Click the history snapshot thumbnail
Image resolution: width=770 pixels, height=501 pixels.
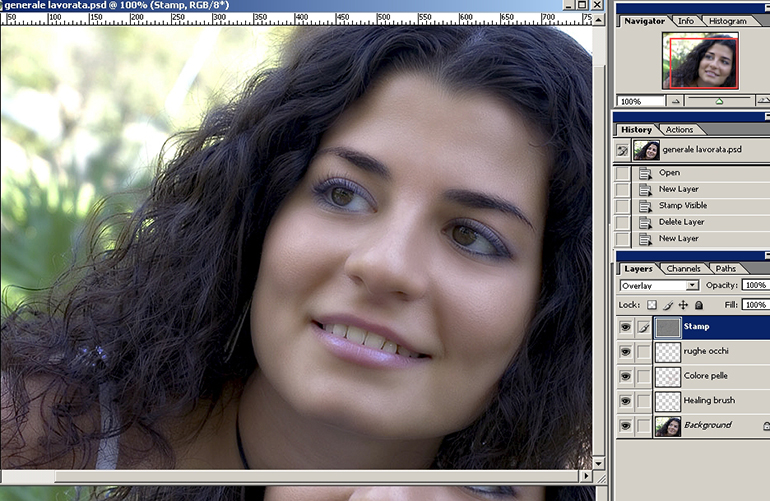[x=646, y=150]
